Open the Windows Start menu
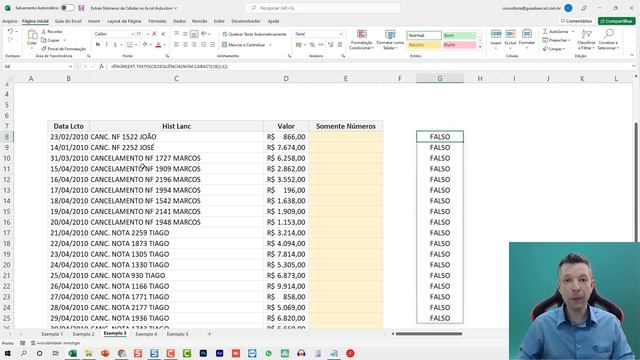This screenshot has height=360, width=640. [7, 353]
